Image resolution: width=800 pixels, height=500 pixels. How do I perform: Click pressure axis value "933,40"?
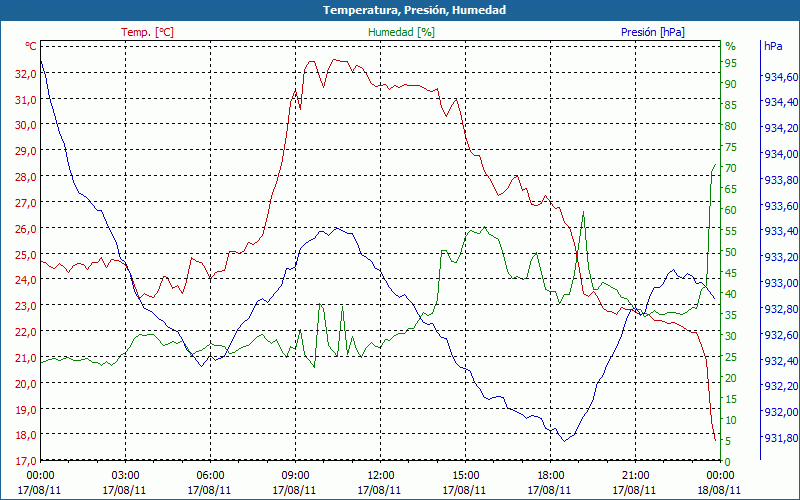point(781,232)
